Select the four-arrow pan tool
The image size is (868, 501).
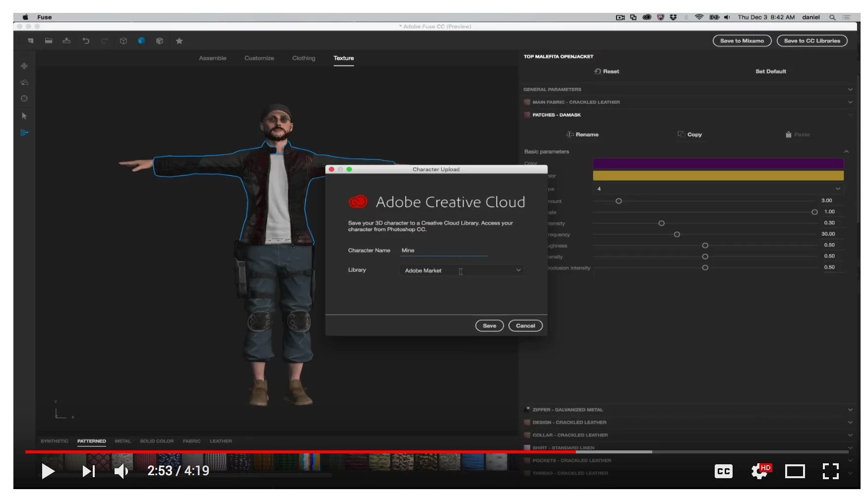click(x=24, y=66)
